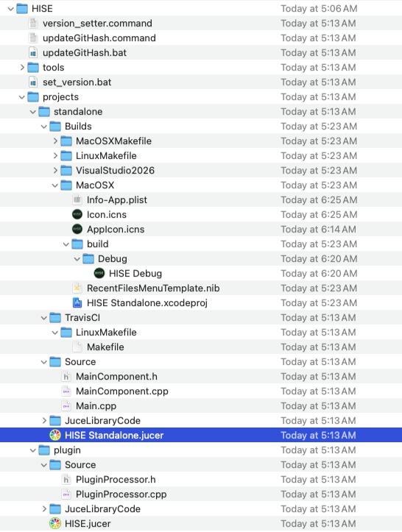Image resolution: width=402 pixels, height=532 pixels.
Task: Click the Info-App.plist file icon
Action: point(77,199)
